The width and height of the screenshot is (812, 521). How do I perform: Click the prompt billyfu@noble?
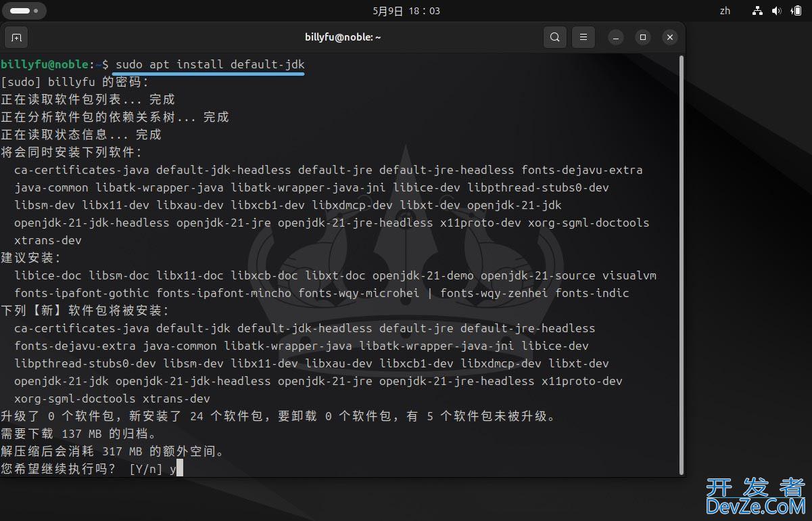coord(45,64)
